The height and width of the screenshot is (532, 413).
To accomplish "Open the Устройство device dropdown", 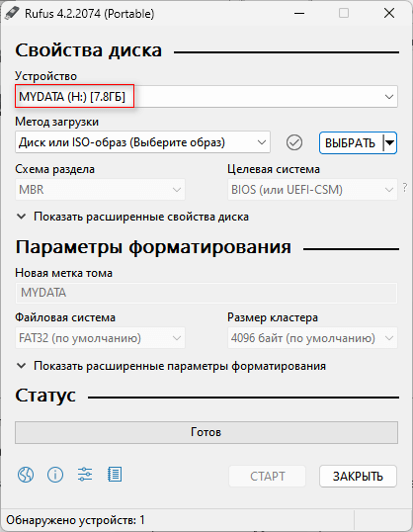I will [206, 97].
